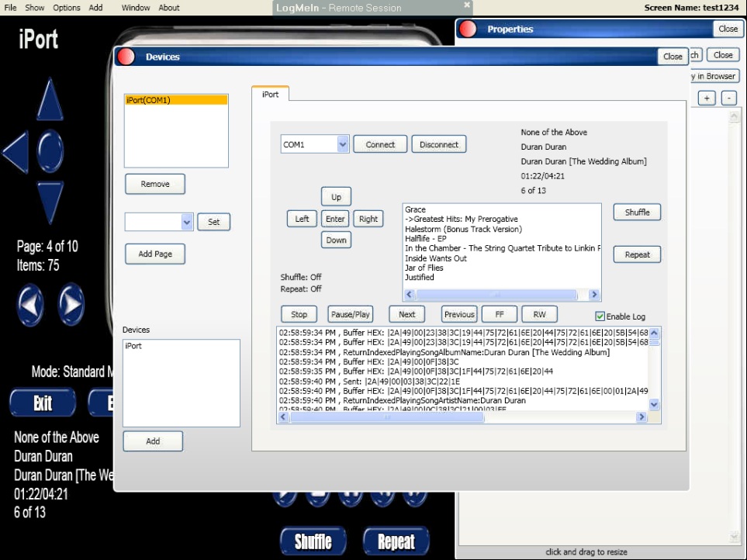This screenshot has width=747, height=560.
Task: Click the Exit button on iPort screen
Action: (43, 403)
